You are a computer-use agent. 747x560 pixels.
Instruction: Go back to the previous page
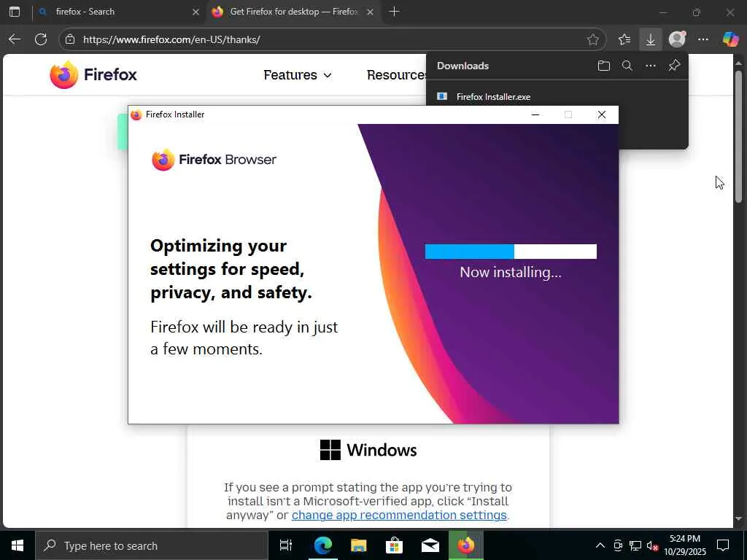point(15,39)
